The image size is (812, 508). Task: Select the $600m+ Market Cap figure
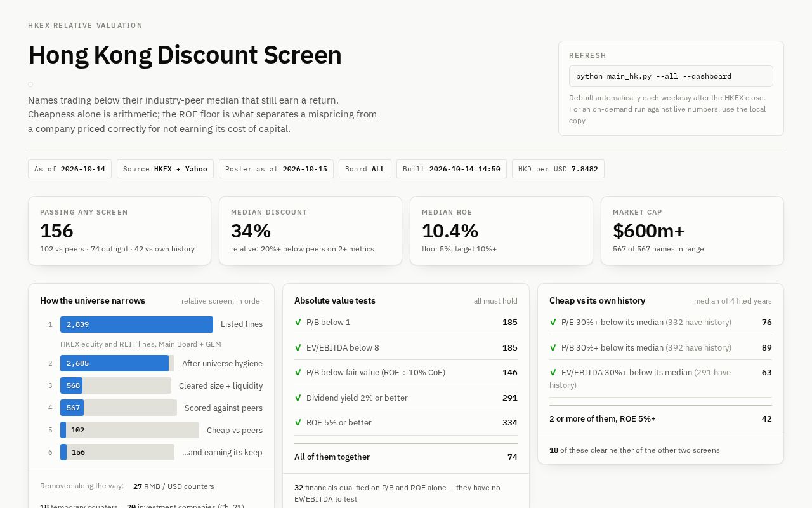tap(649, 231)
